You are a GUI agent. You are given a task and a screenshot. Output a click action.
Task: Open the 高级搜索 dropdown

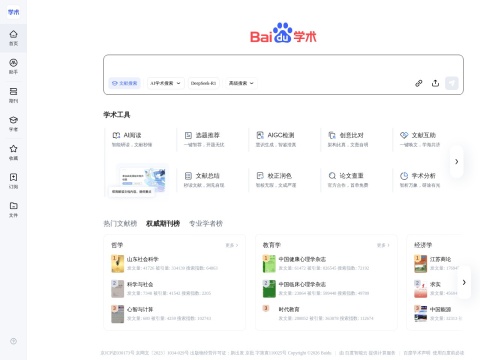pos(241,83)
